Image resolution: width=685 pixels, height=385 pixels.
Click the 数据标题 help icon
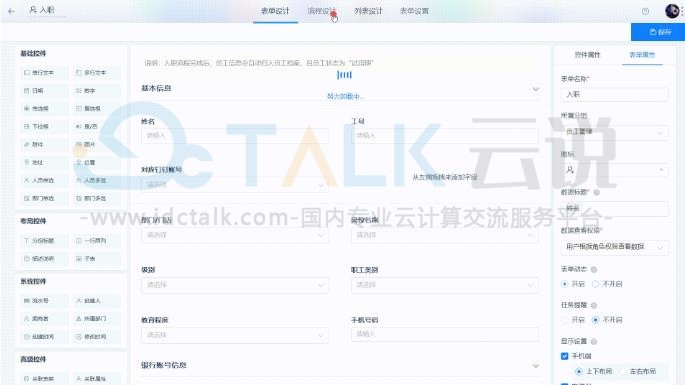pyautogui.click(x=597, y=192)
